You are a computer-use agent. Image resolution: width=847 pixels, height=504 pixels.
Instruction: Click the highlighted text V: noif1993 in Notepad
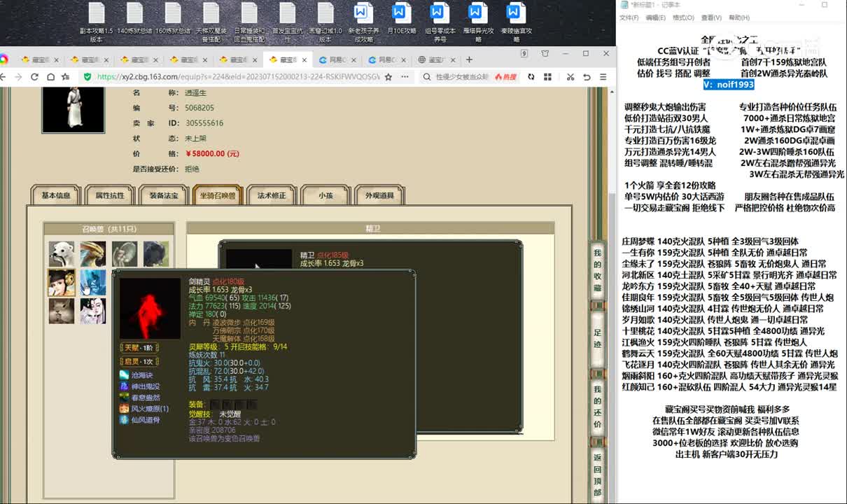(x=729, y=84)
